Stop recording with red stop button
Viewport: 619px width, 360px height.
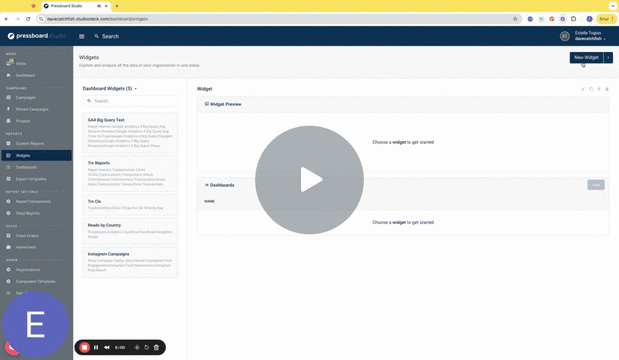pos(84,347)
